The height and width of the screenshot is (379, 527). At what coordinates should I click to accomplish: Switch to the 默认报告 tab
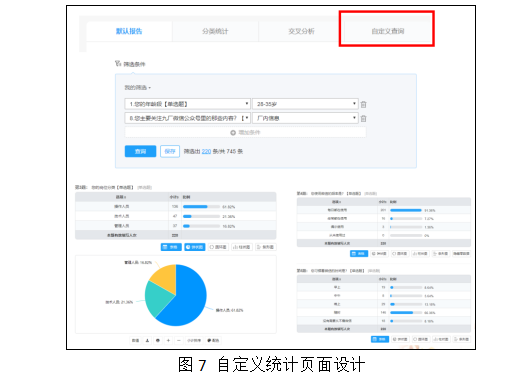pos(129,31)
